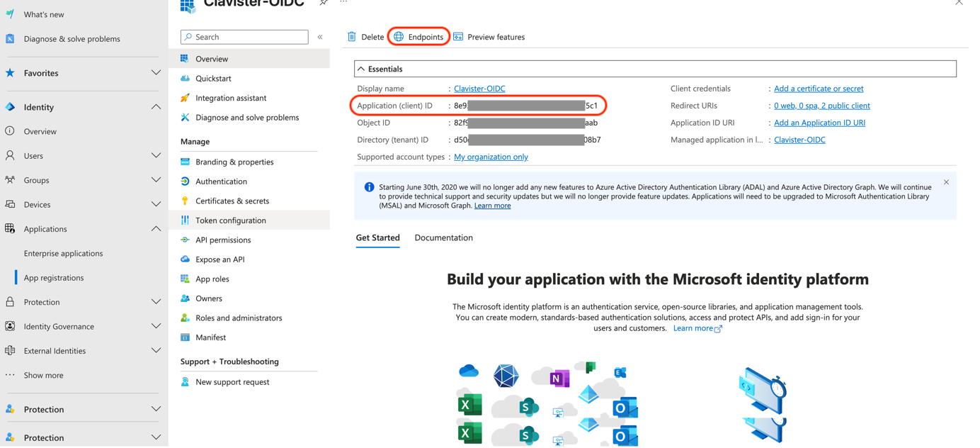This screenshot has width=980, height=448.
Task: Click the Favorites star icon
Action: click(10, 73)
